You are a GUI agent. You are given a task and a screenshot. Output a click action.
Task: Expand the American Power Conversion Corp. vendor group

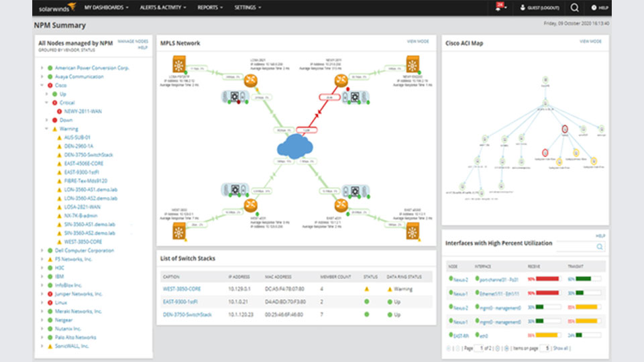(42, 68)
